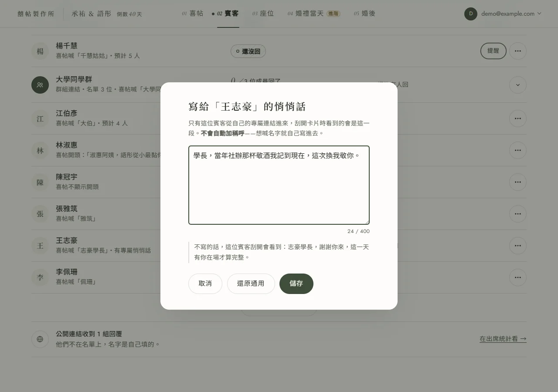Click the 李 avatar circle
558x392 pixels.
point(40,277)
